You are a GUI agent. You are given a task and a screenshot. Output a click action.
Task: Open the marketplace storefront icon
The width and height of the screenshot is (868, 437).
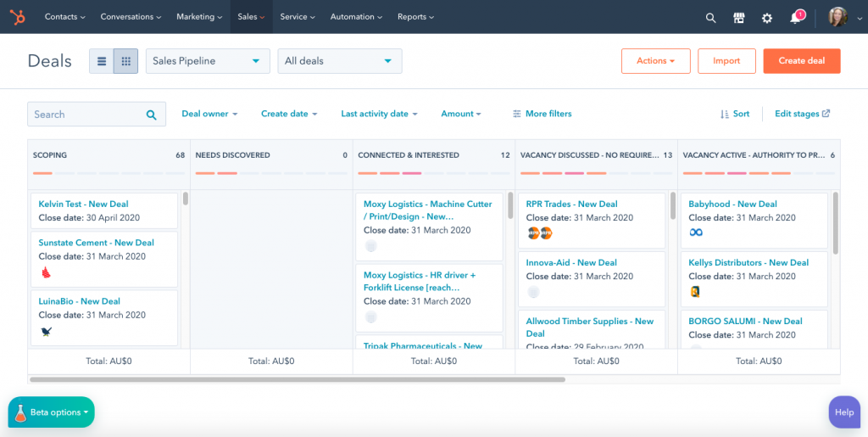coord(739,18)
